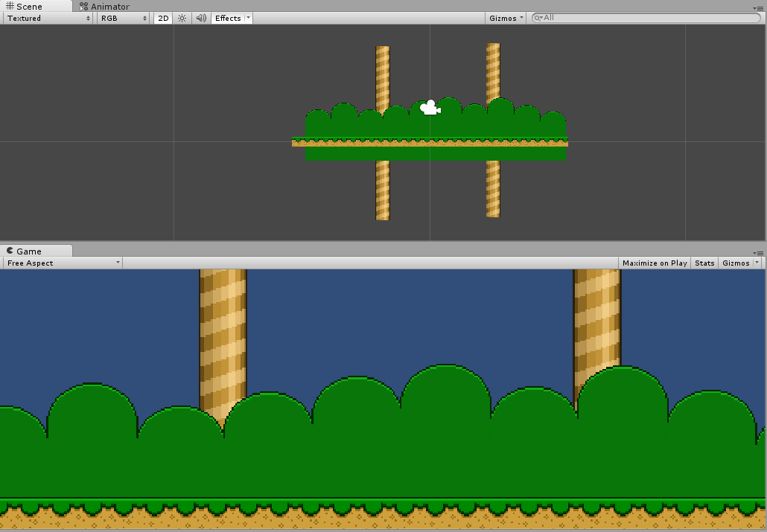Toggle the Effects button in Scene view

click(x=228, y=18)
